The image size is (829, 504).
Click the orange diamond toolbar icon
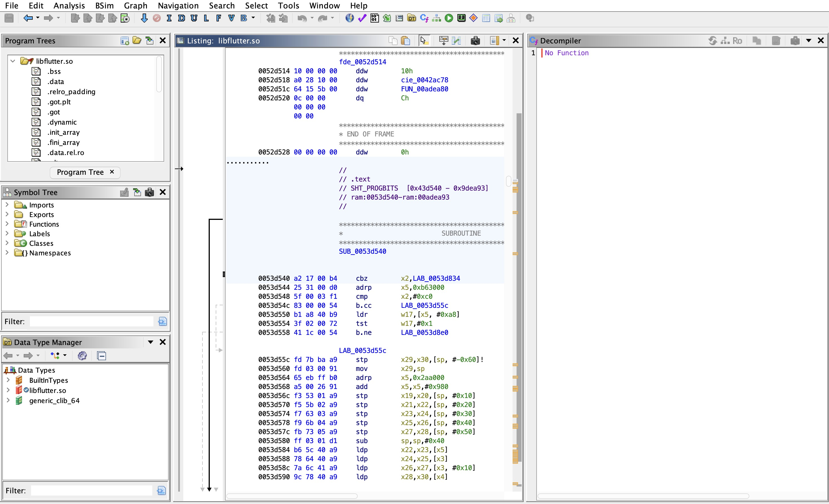(473, 18)
